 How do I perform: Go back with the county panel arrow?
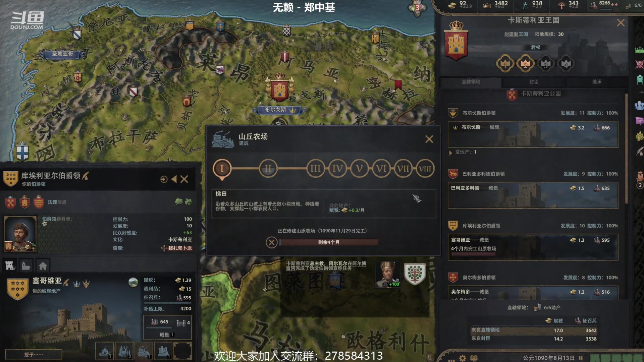[x=174, y=179]
